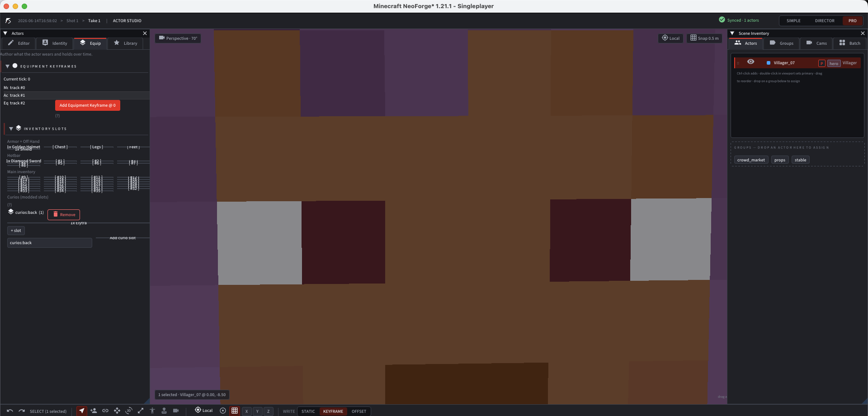Screen dimensions: 868x416
Task: Switch to SIMPLE mode
Action: click(793, 21)
